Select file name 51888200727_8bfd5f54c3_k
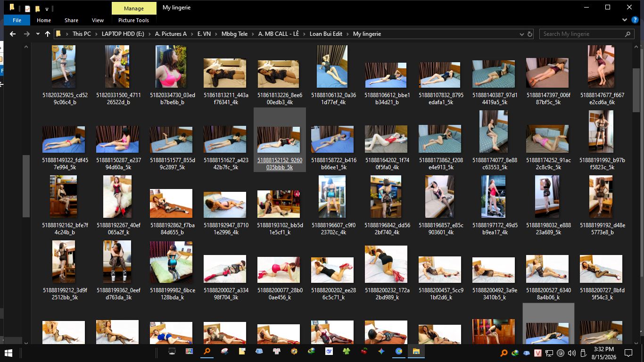 pyautogui.click(x=601, y=294)
